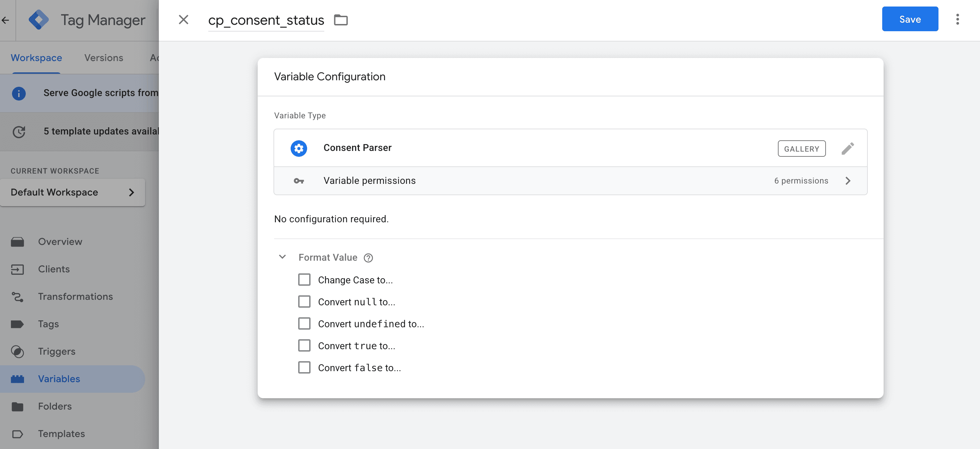Go to Triggers in the sidebar
980x449 pixels.
click(x=56, y=351)
